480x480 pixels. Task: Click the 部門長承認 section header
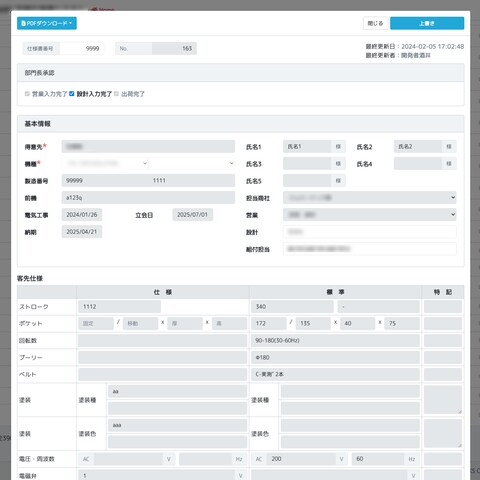click(x=240, y=73)
